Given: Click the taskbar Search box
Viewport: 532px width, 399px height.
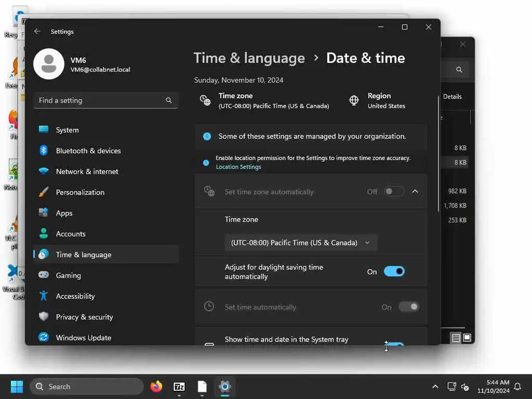Looking at the screenshot, I should 87,387.
